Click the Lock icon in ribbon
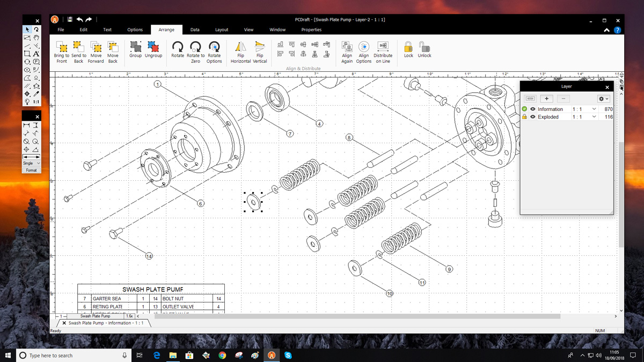 coord(408,47)
